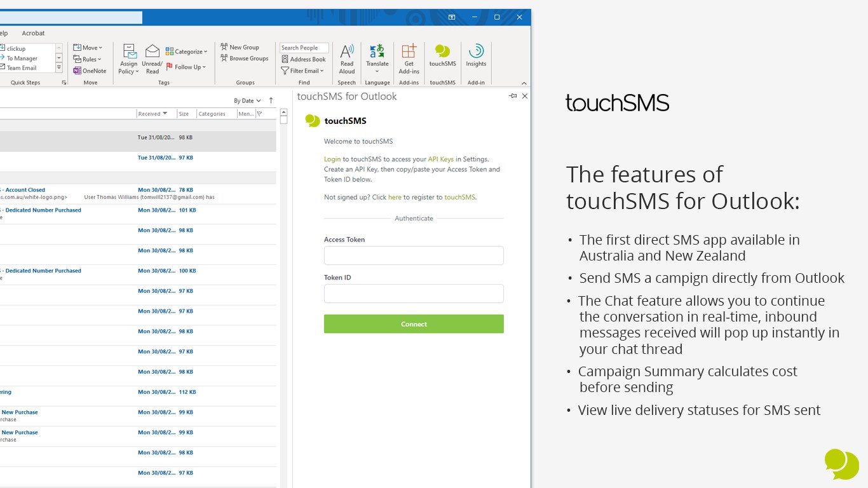Select the Team Email quick step

[x=20, y=68]
